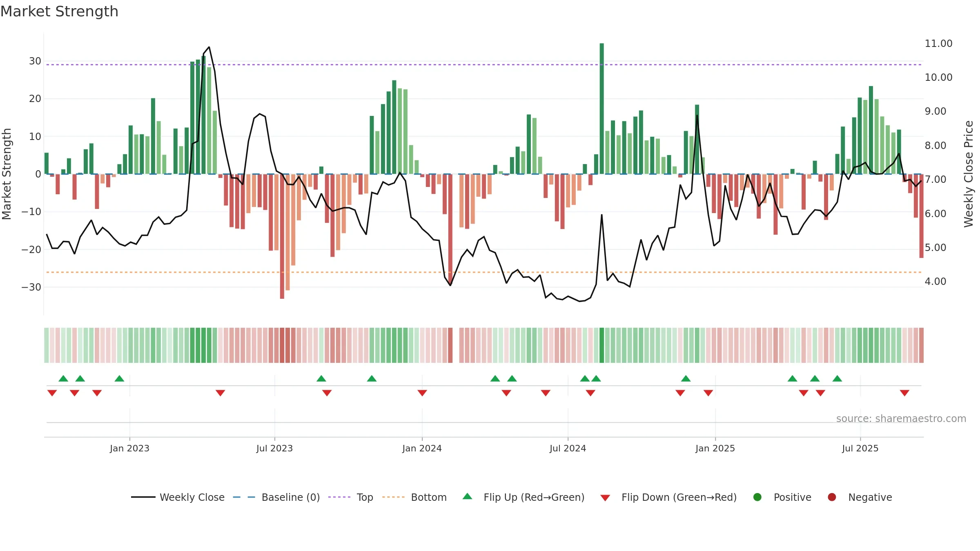Click the red flip-down marker at Jan 2024

[422, 393]
